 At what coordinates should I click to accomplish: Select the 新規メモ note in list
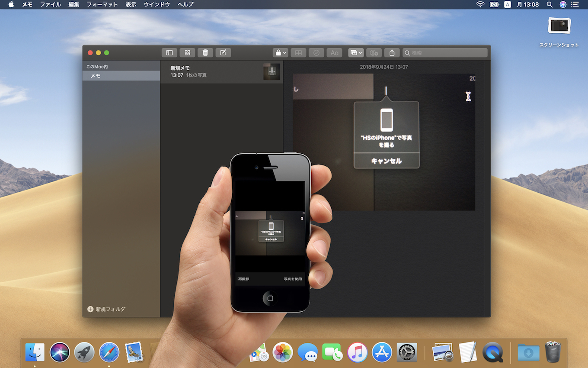222,72
